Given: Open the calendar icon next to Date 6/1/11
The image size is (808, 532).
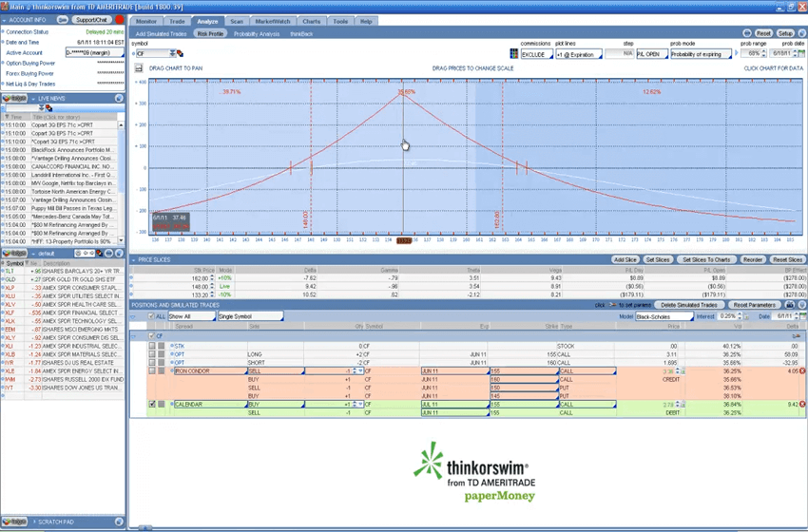Looking at the screenshot, I should [x=803, y=316].
